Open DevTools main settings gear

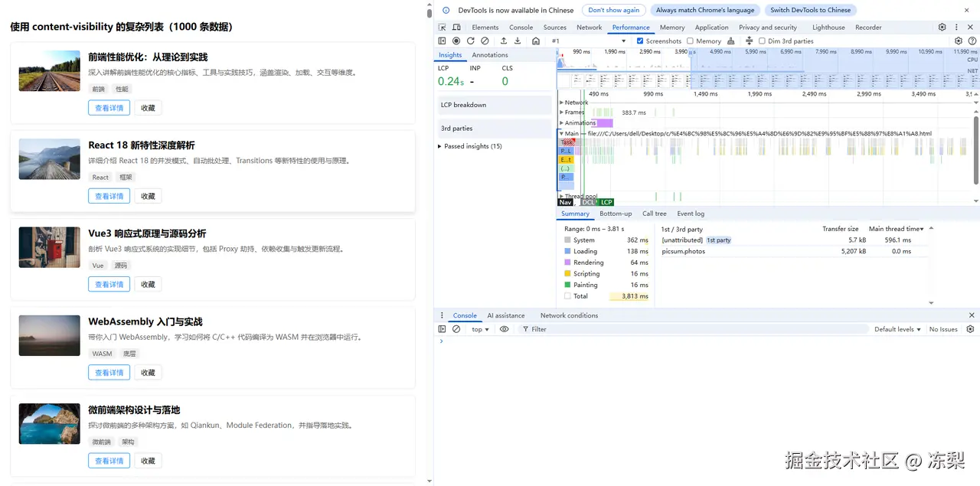click(x=942, y=27)
